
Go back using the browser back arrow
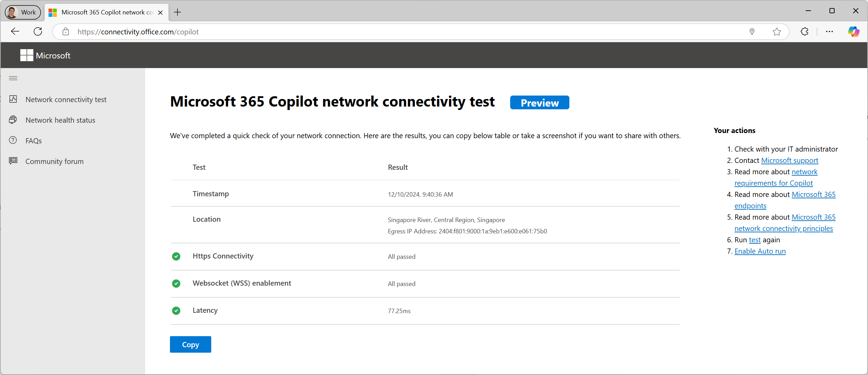[x=15, y=32]
